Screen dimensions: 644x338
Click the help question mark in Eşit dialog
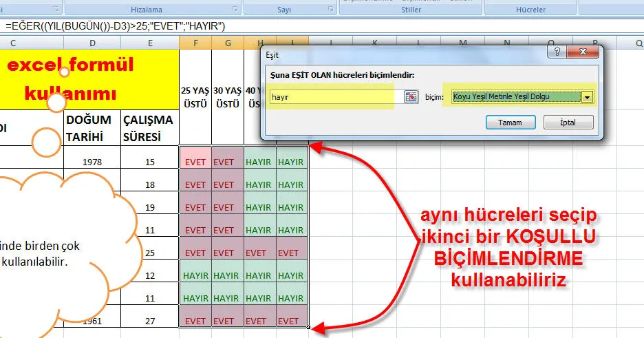coord(555,53)
